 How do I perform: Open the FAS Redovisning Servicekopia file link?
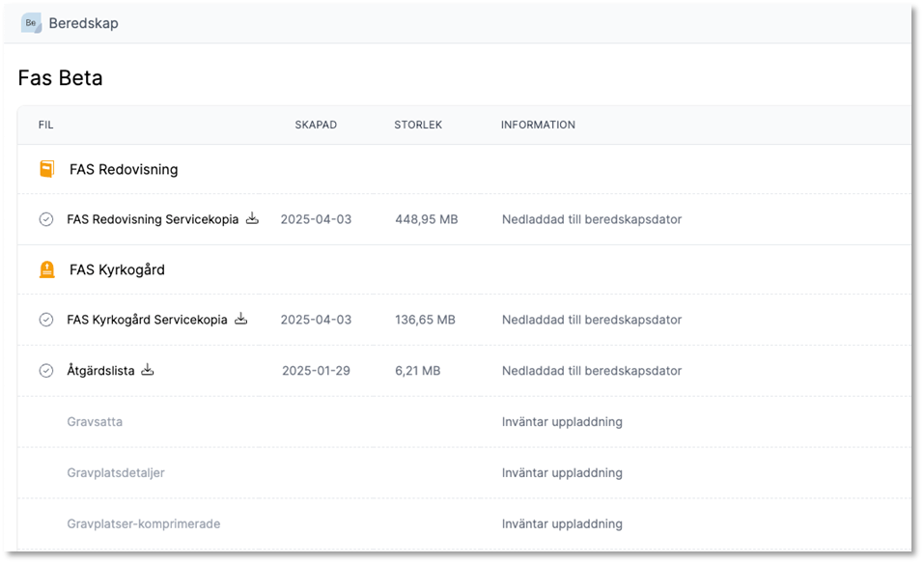tap(153, 219)
